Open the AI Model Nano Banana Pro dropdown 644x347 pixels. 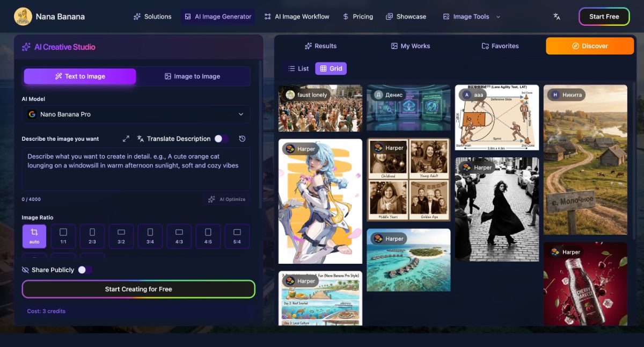[136, 114]
